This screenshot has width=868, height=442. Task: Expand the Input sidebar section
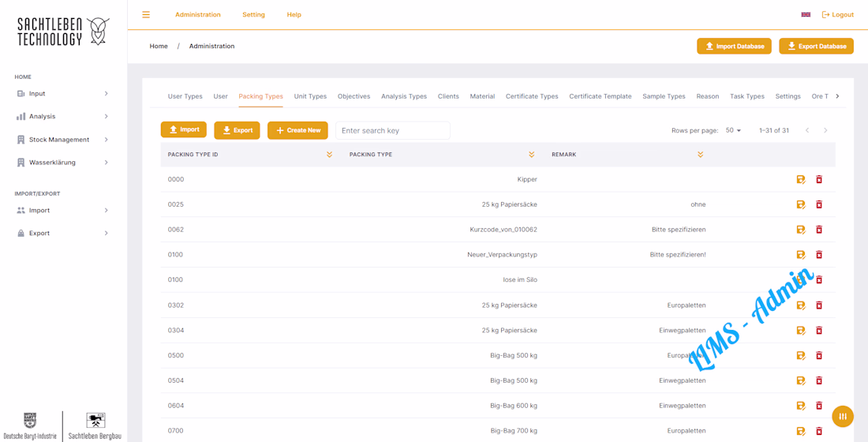click(63, 94)
